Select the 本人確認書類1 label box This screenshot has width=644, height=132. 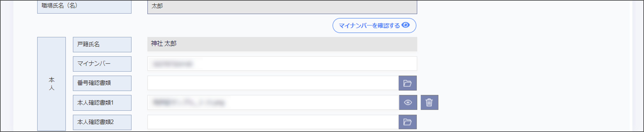click(102, 103)
